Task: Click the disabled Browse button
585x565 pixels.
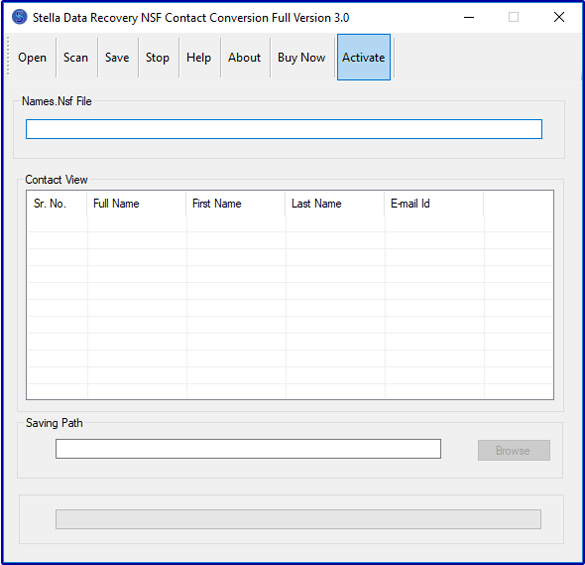Action: click(514, 450)
